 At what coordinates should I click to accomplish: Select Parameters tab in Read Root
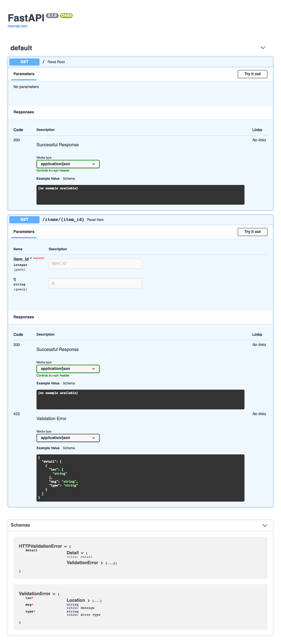pos(24,74)
